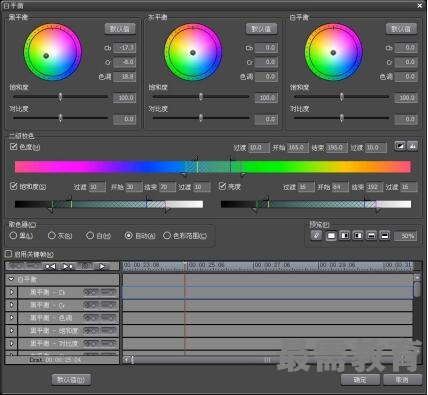Image resolution: width=428 pixels, height=395 pixels.
Task: Click the second keyframe button in 黑平衡 - Cr row
Action: pyautogui.click(x=108, y=305)
